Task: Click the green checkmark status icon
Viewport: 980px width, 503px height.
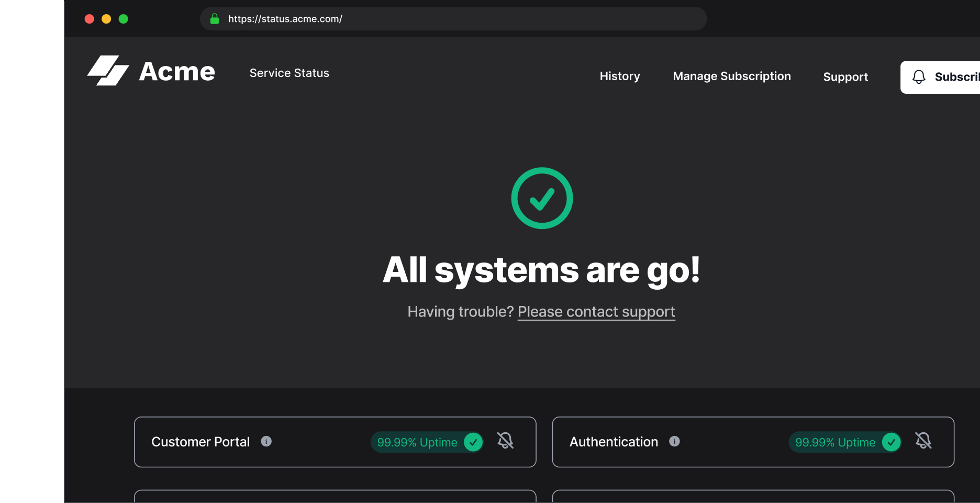Action: tap(542, 198)
